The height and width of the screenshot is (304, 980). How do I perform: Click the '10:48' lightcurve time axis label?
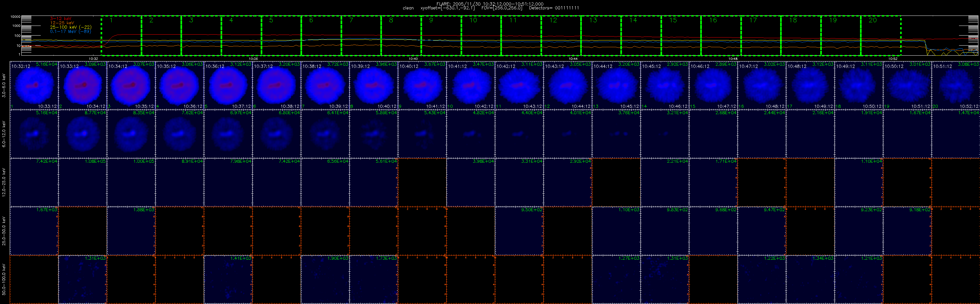point(733,59)
